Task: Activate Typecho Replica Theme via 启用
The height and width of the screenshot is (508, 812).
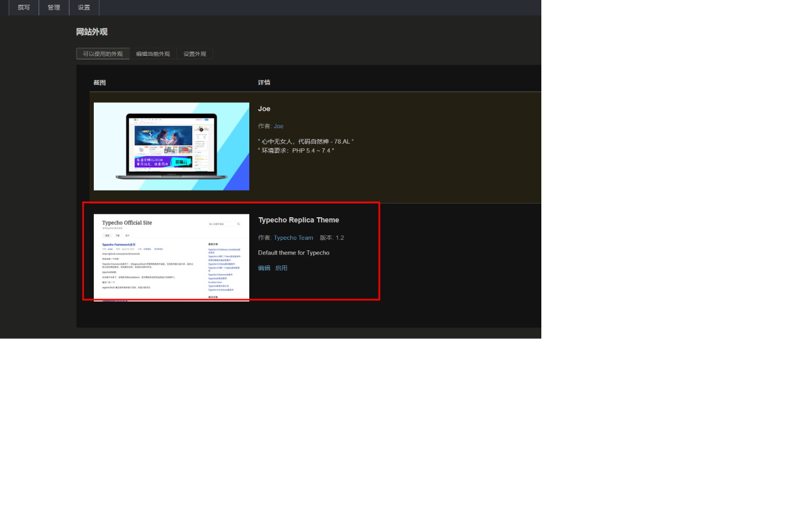Action: pos(281,268)
